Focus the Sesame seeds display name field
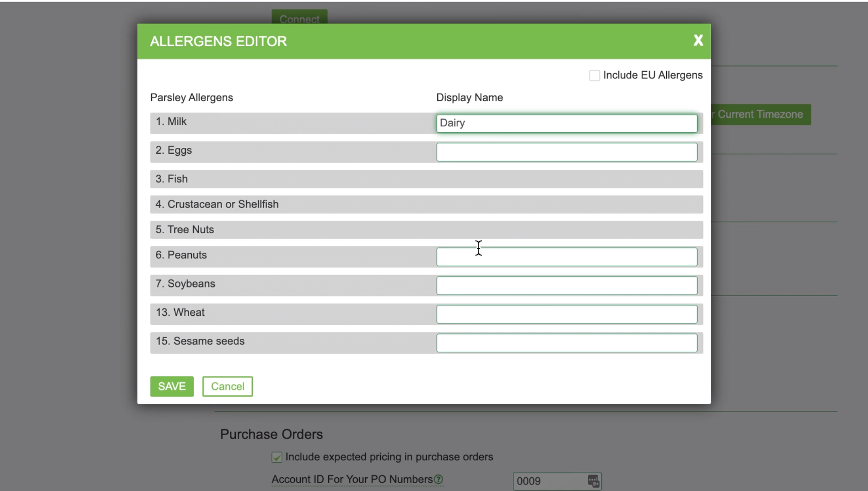 tap(566, 343)
